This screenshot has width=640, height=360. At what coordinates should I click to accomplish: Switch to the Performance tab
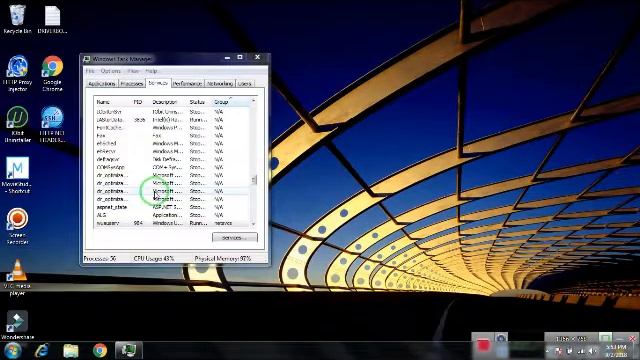187,84
